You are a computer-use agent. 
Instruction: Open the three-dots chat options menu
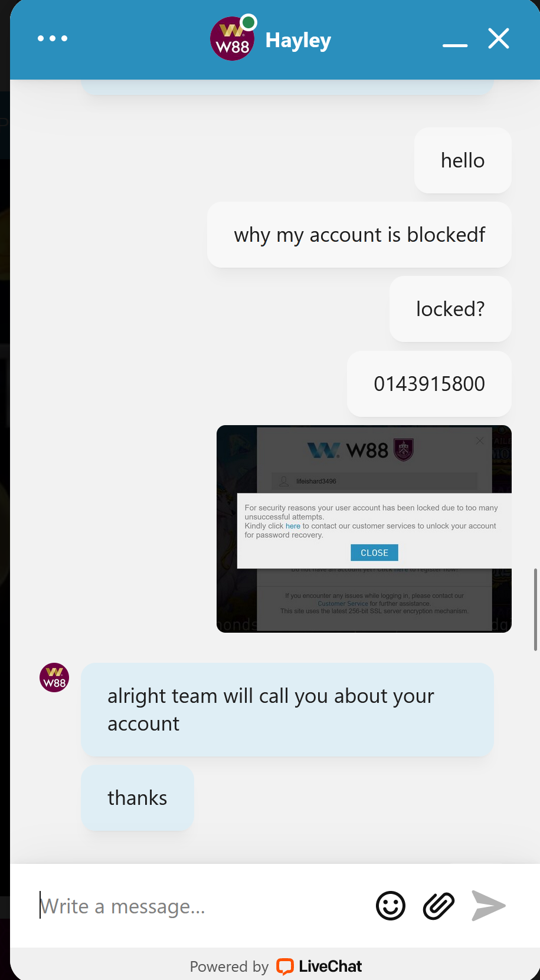tap(53, 38)
